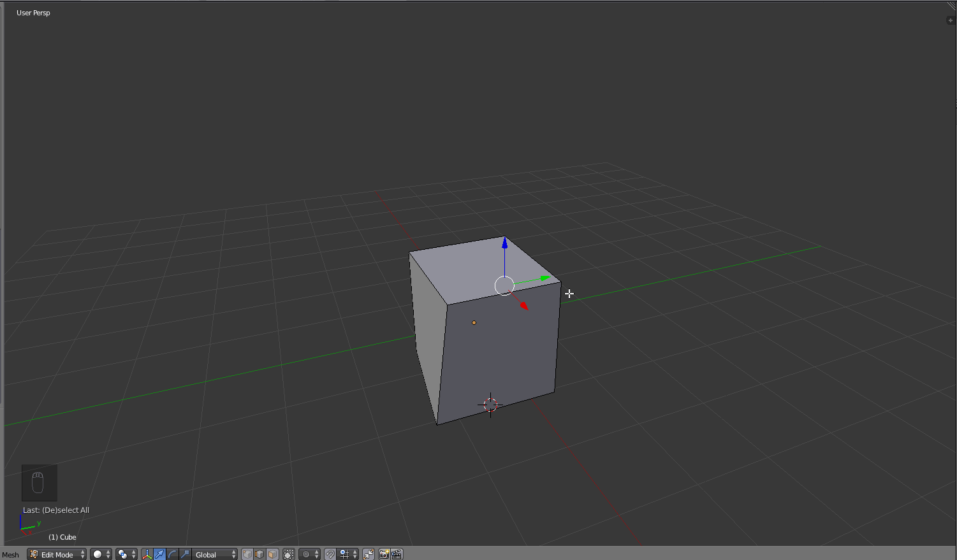Click the OpenGL render animation clapper icon
Viewport: 957px width, 560px height.
pyautogui.click(x=397, y=554)
